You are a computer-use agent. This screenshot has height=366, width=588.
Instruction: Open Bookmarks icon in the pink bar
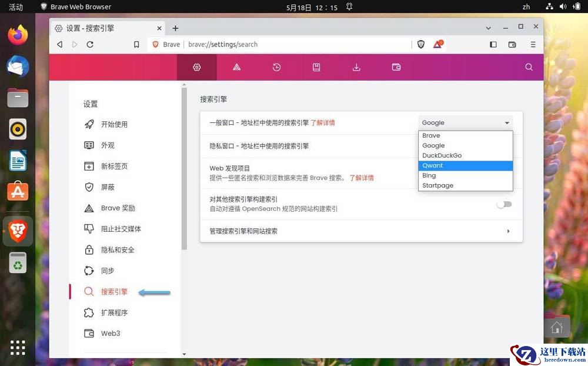(x=316, y=67)
